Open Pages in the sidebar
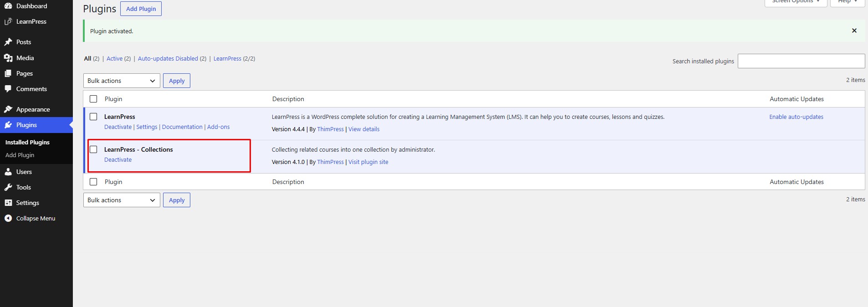This screenshot has height=307, width=868. (x=25, y=73)
